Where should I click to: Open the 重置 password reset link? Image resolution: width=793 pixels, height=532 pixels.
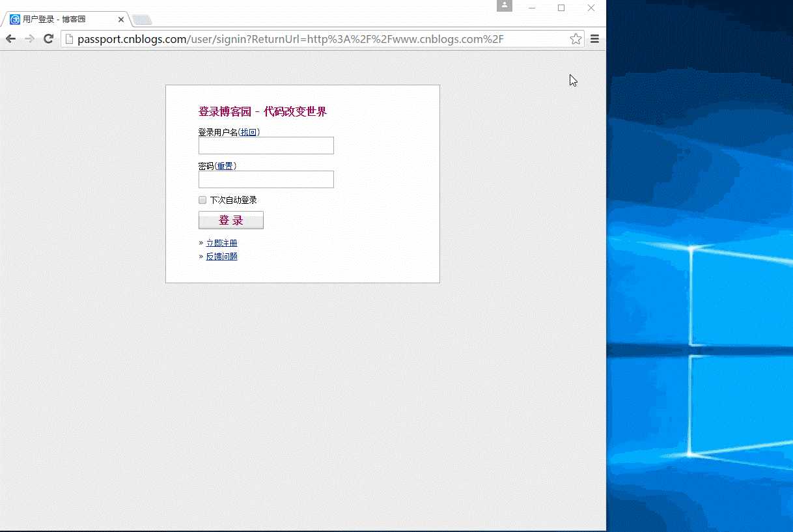pos(225,166)
